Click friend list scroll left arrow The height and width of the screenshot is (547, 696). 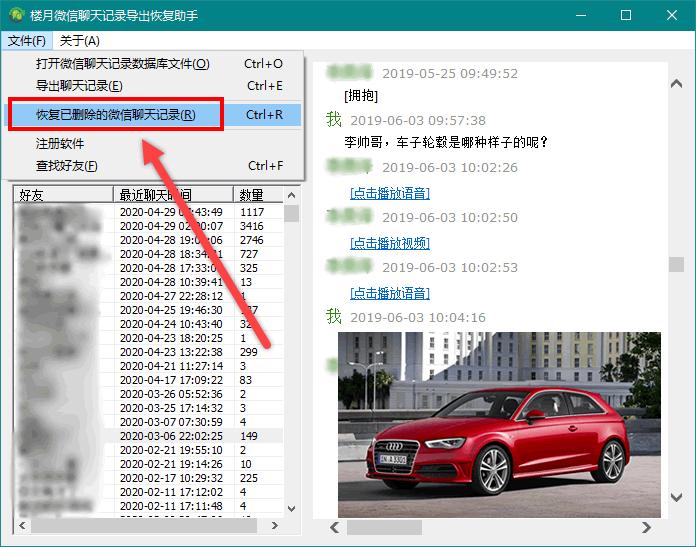pos(21,526)
